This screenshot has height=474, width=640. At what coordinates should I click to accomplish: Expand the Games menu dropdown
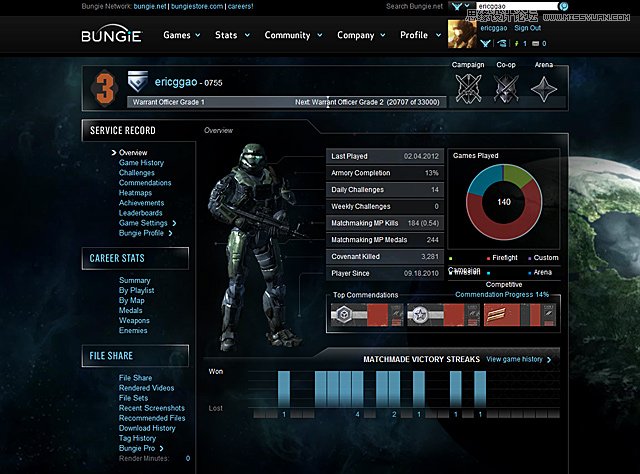point(198,35)
